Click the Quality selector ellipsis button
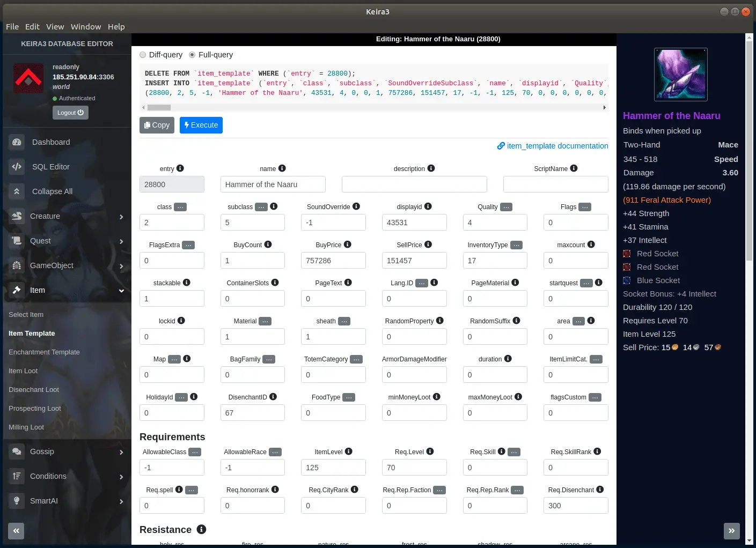The width and height of the screenshot is (756, 548). 506,207
